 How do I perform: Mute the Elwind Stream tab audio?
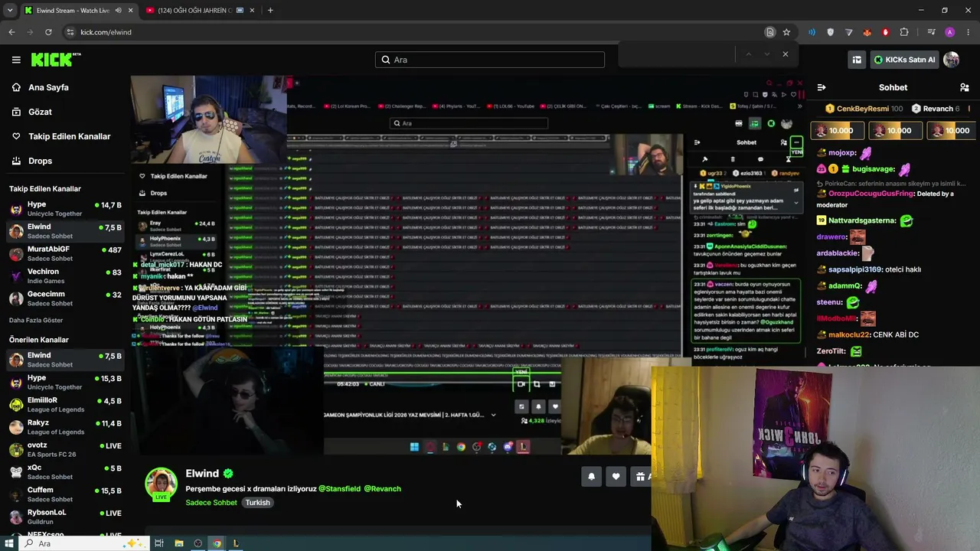tap(118, 11)
